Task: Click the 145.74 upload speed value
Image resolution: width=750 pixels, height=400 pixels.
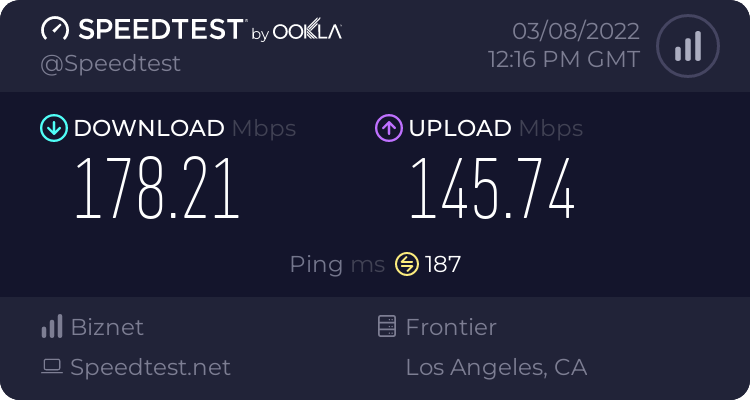Action: [492, 190]
